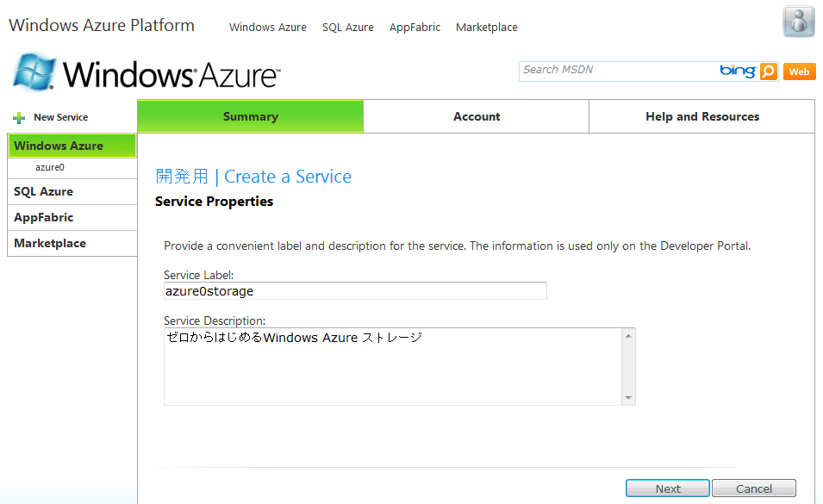Viewport: 823px width, 504px height.
Task: Click the green plus New Service icon
Action: [x=19, y=117]
